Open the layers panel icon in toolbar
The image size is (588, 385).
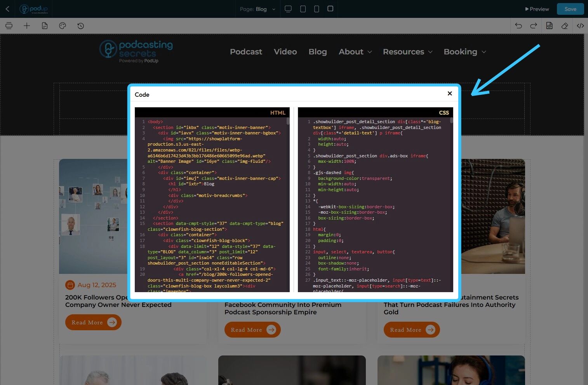click(9, 26)
